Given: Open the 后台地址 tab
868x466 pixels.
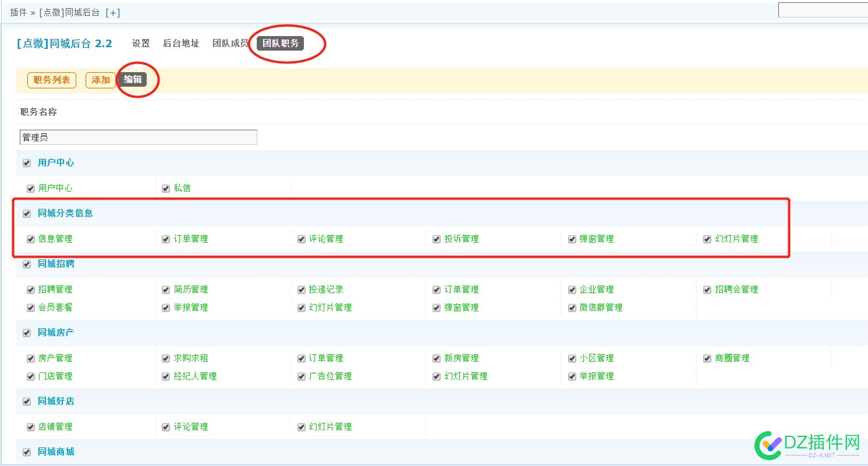Looking at the screenshot, I should coord(181,44).
